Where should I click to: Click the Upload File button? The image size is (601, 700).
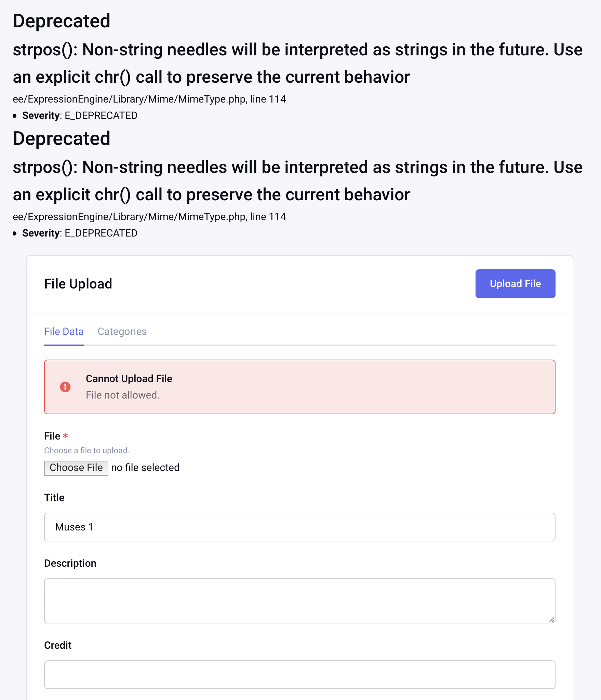click(515, 283)
